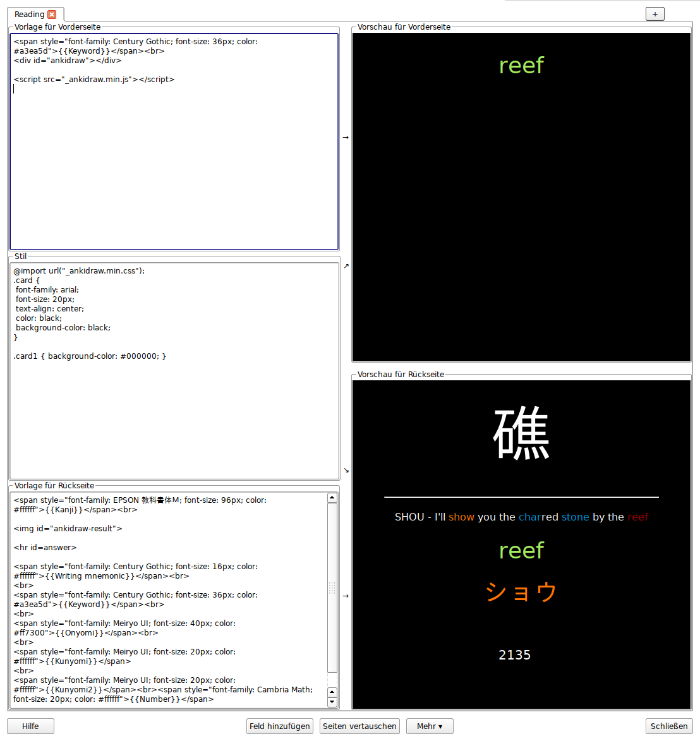Click the second-to-last scroll arrow in back template scrollbar

point(332,692)
